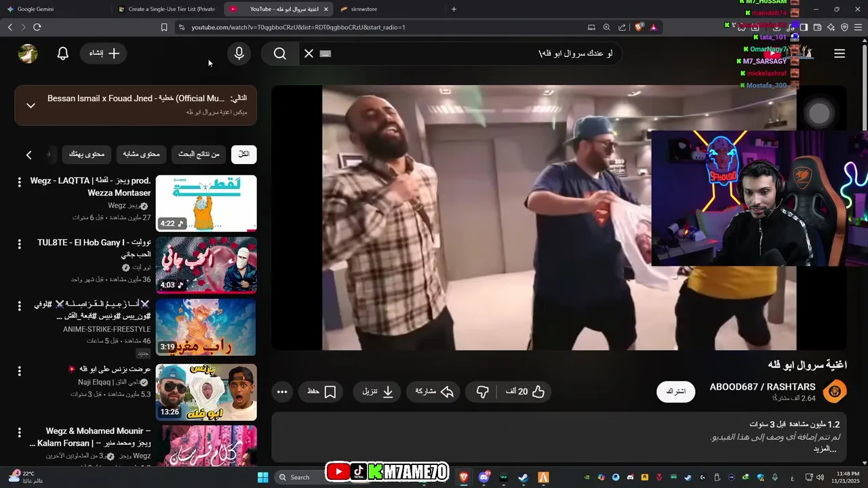Save video with حفظ button
Viewport: 868px width, 488px height.
pyautogui.click(x=321, y=392)
